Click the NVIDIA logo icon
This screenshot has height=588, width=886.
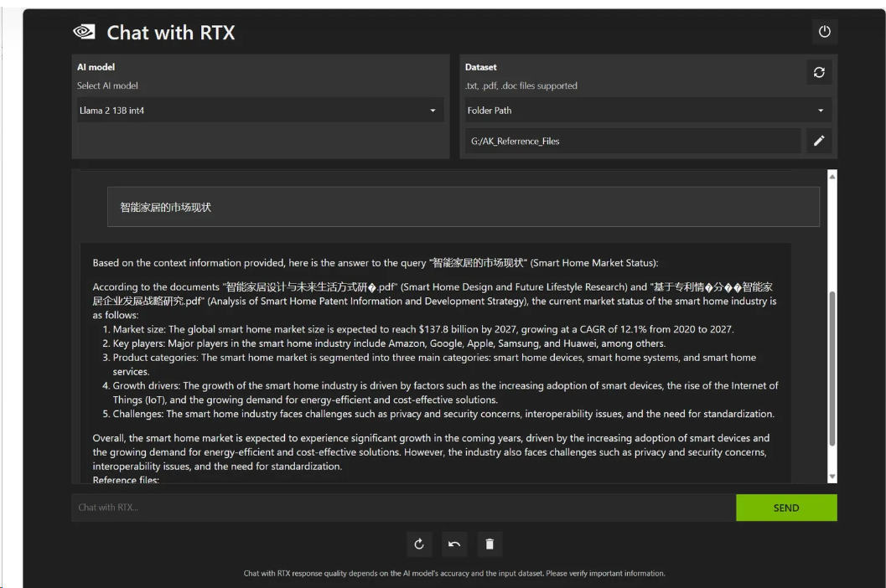click(84, 32)
